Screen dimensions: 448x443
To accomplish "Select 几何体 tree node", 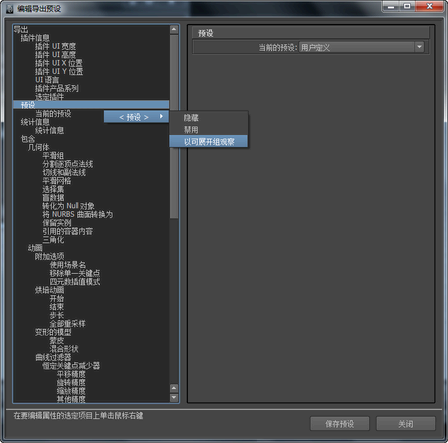I will pos(39,147).
